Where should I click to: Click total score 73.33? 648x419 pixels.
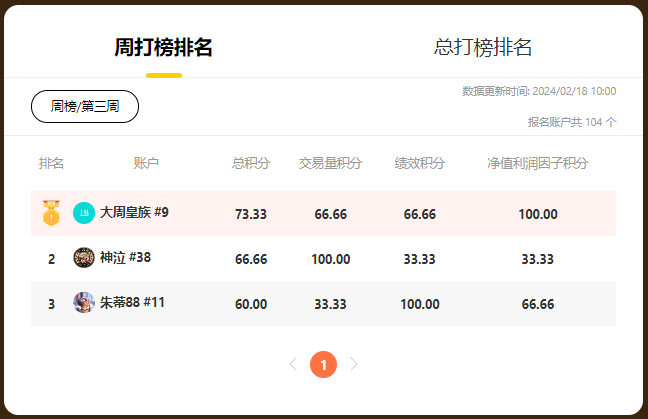point(251,214)
